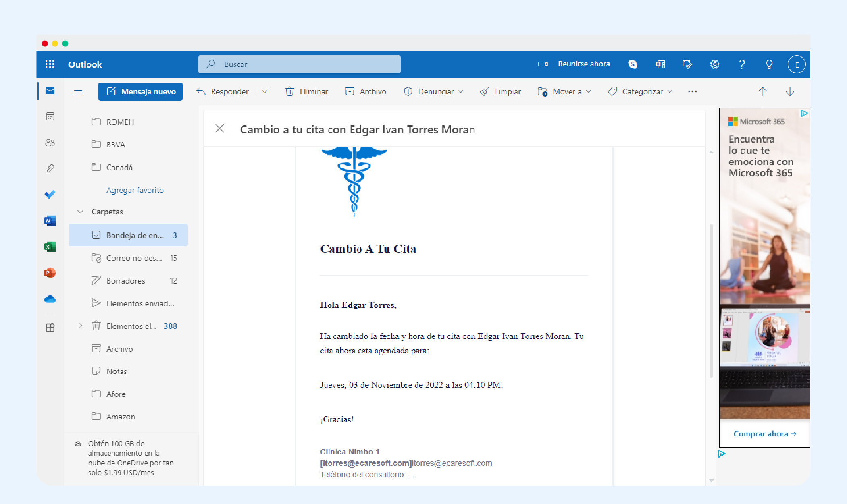Image resolution: width=847 pixels, height=504 pixels.
Task: Click the Agregar favorito link
Action: point(135,190)
